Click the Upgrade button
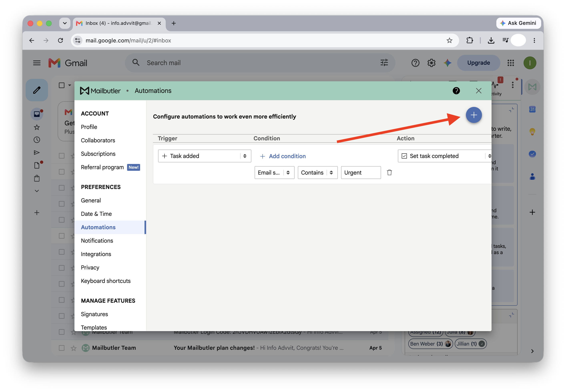 click(478, 63)
